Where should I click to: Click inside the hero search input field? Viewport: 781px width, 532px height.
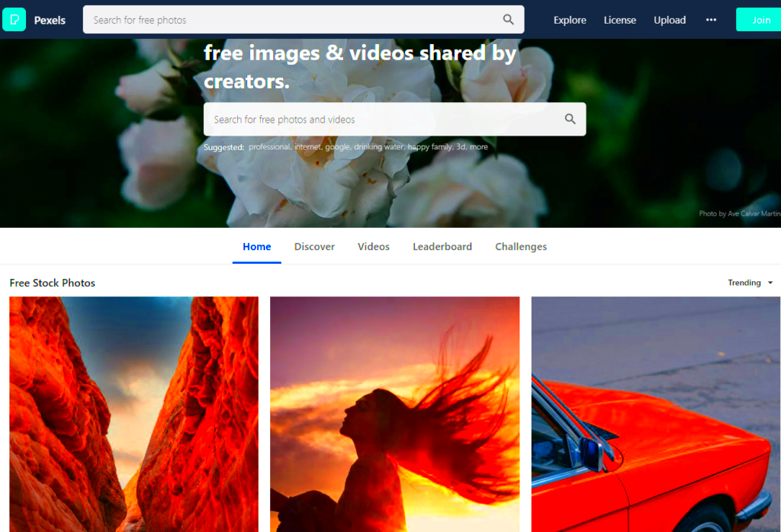point(366,119)
